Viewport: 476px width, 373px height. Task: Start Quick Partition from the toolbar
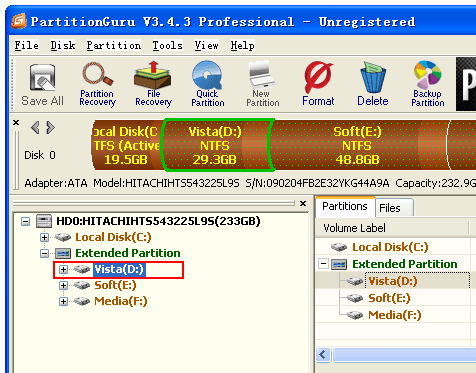coord(208,84)
